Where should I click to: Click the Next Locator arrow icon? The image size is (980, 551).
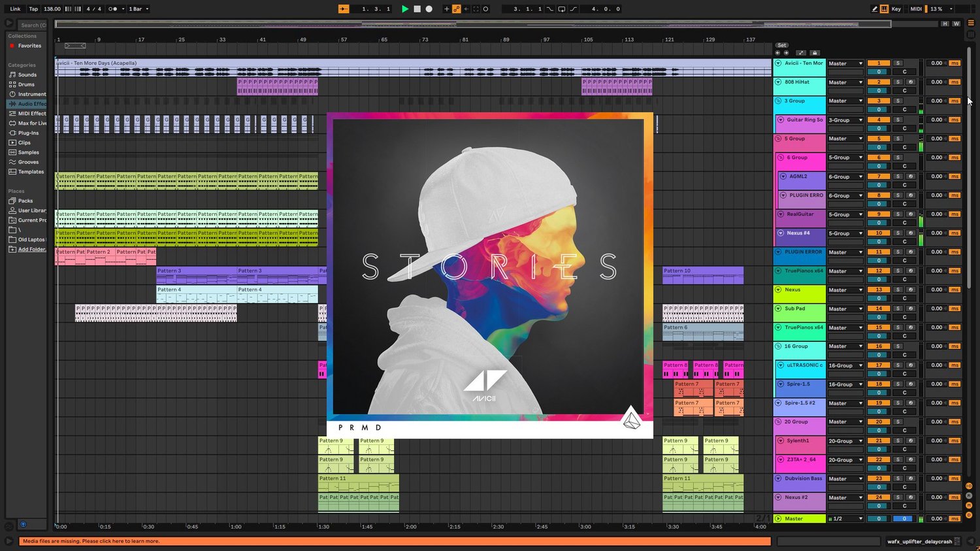785,53
